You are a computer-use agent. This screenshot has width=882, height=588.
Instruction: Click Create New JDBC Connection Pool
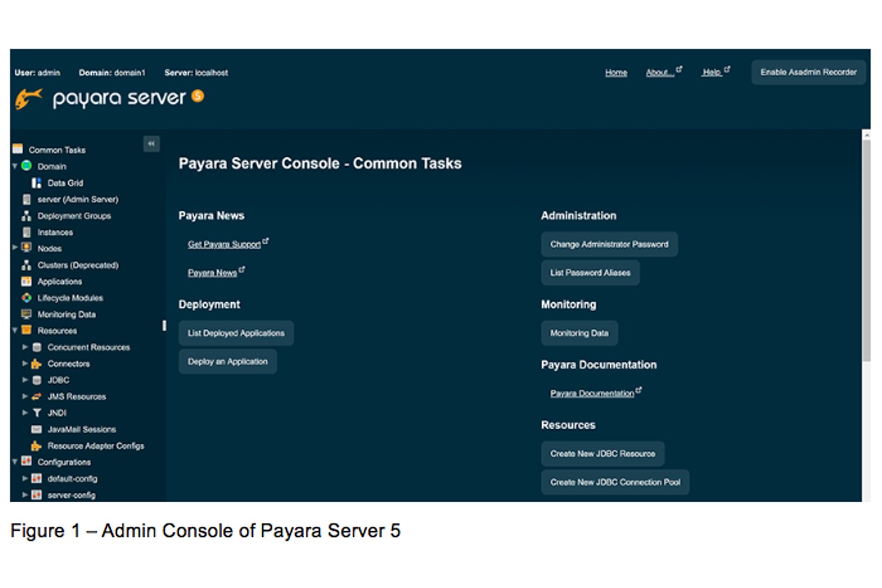615,483
